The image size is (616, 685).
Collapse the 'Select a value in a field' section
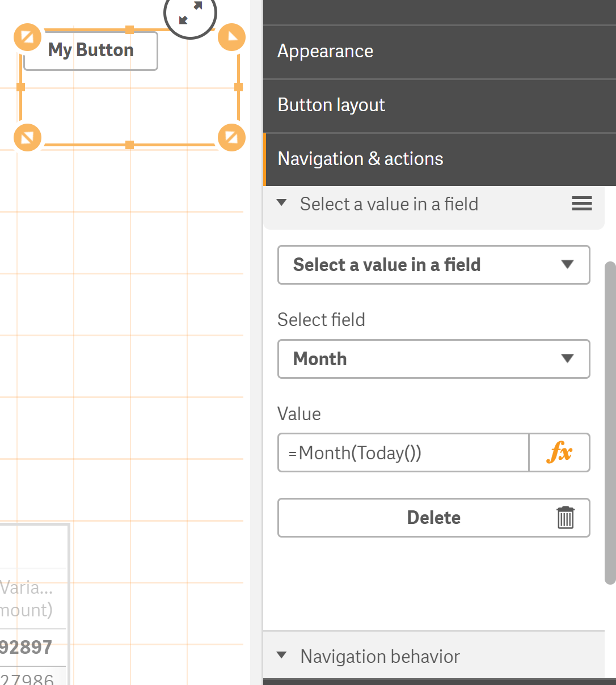[282, 204]
